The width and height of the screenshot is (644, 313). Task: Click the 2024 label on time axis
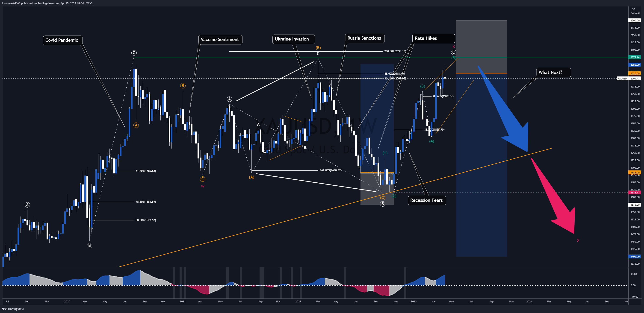pos(529,301)
